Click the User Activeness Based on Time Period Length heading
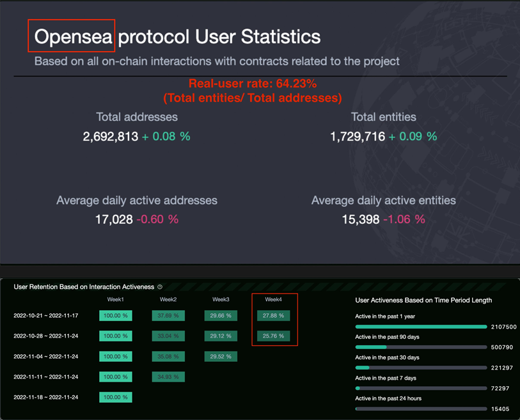This screenshot has width=520, height=420. pos(423,300)
